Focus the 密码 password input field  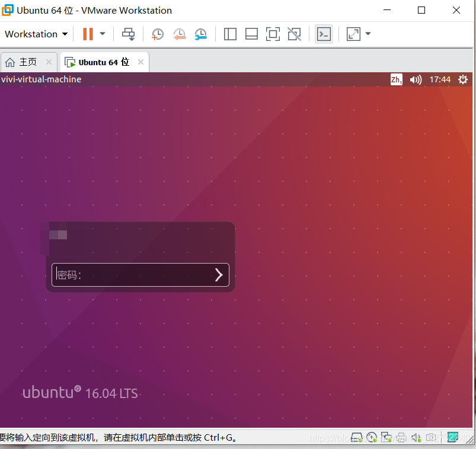click(x=140, y=275)
